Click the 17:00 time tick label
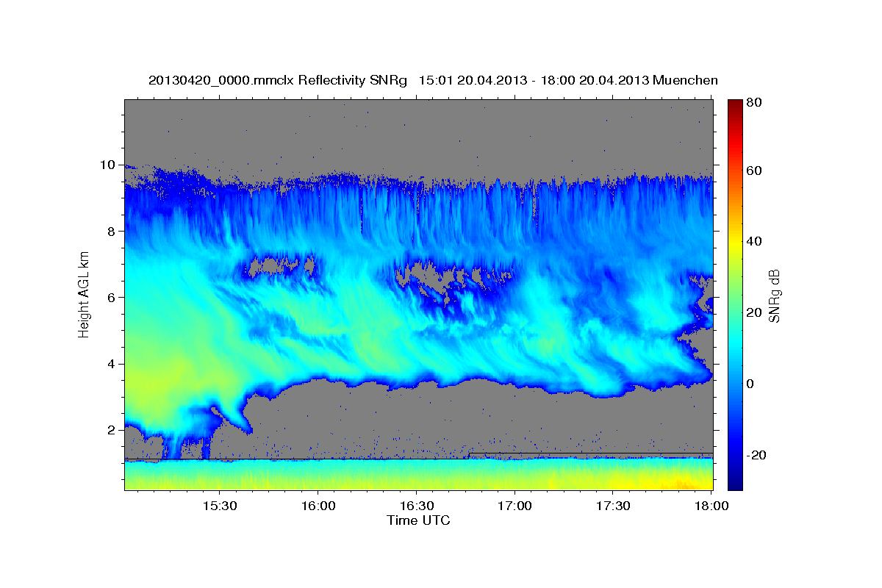Image resolution: width=882 pixels, height=588 pixels. point(514,506)
